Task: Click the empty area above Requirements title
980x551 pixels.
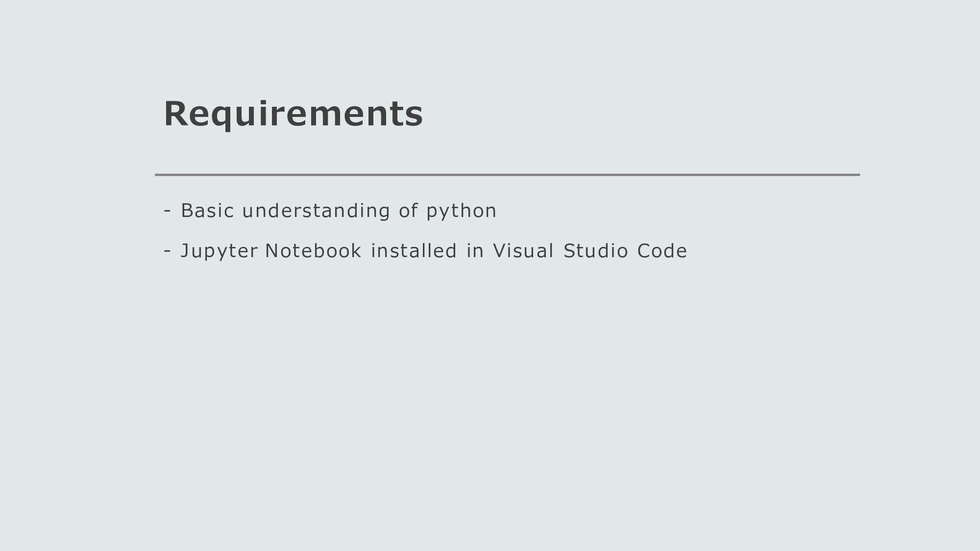Action: click(490, 46)
